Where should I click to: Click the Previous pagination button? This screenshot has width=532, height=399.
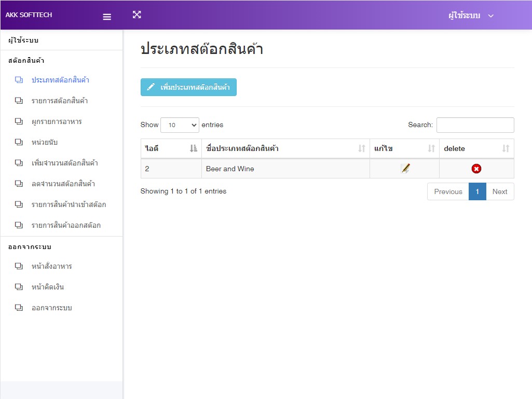tap(448, 191)
